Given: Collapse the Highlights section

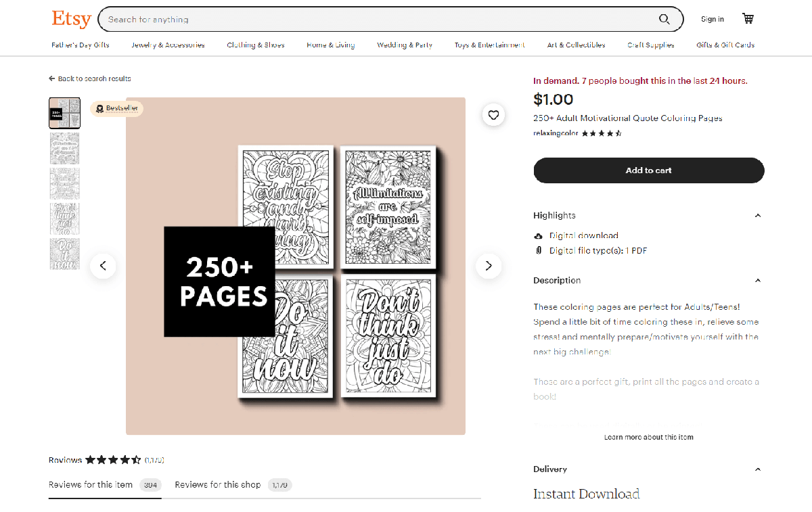Looking at the screenshot, I should pos(757,216).
